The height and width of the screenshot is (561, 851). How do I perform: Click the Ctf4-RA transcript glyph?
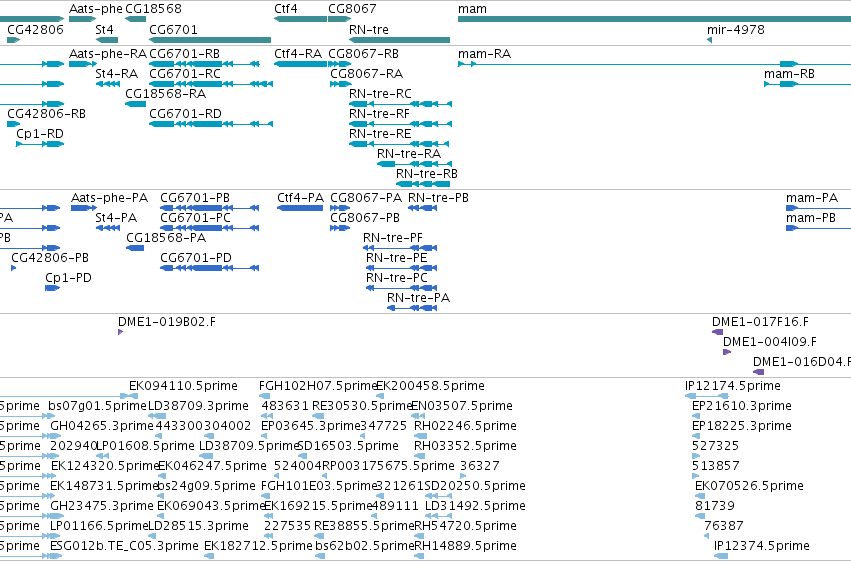[301, 64]
